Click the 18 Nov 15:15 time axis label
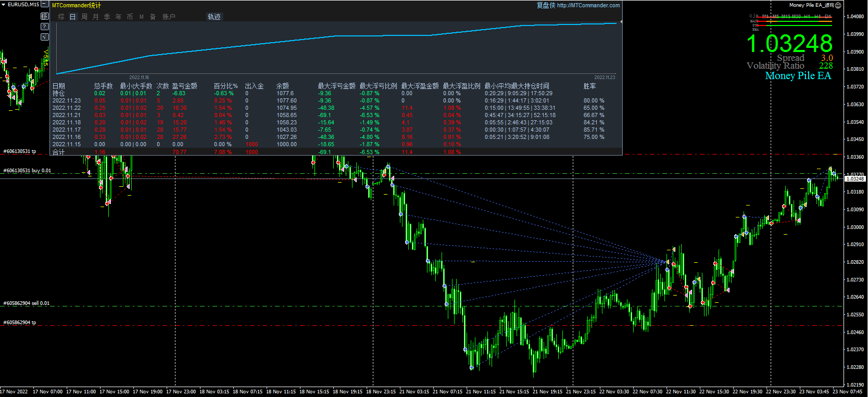Screen dimensions: 868x397 [314, 392]
